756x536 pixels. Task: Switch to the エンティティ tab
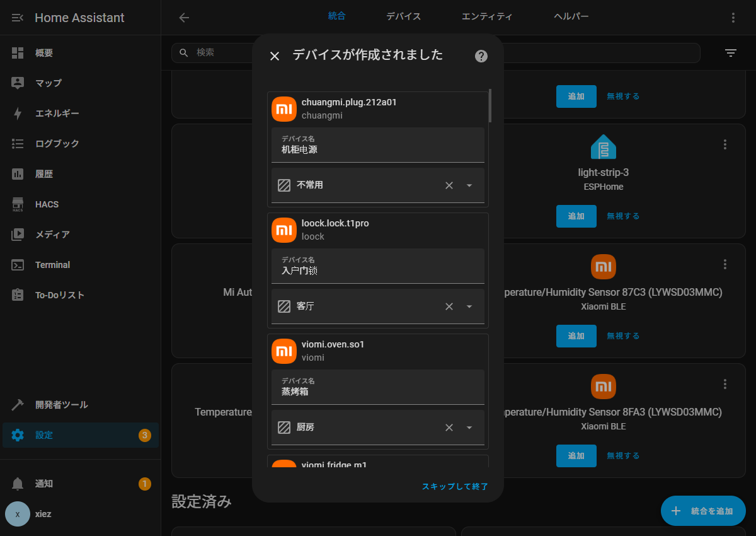pyautogui.click(x=487, y=16)
